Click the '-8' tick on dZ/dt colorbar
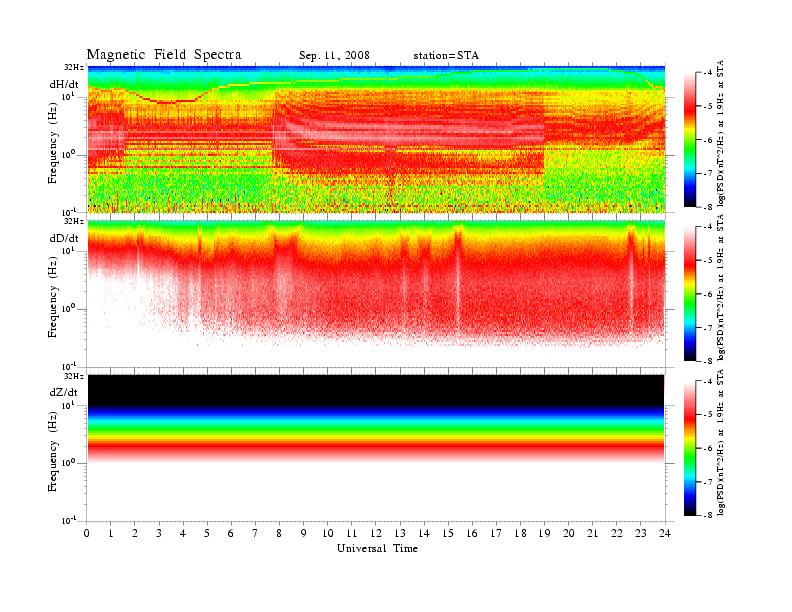Screen dimensions: 792x612 [708, 515]
